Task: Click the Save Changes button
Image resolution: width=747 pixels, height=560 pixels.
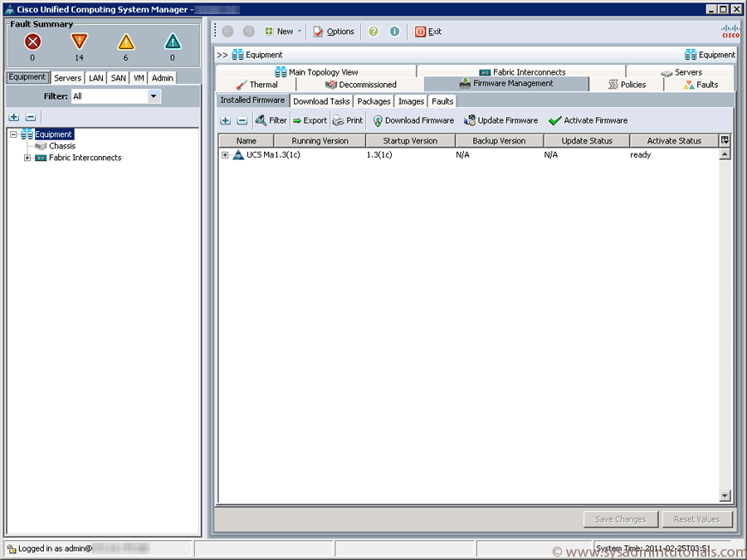Action: [621, 519]
